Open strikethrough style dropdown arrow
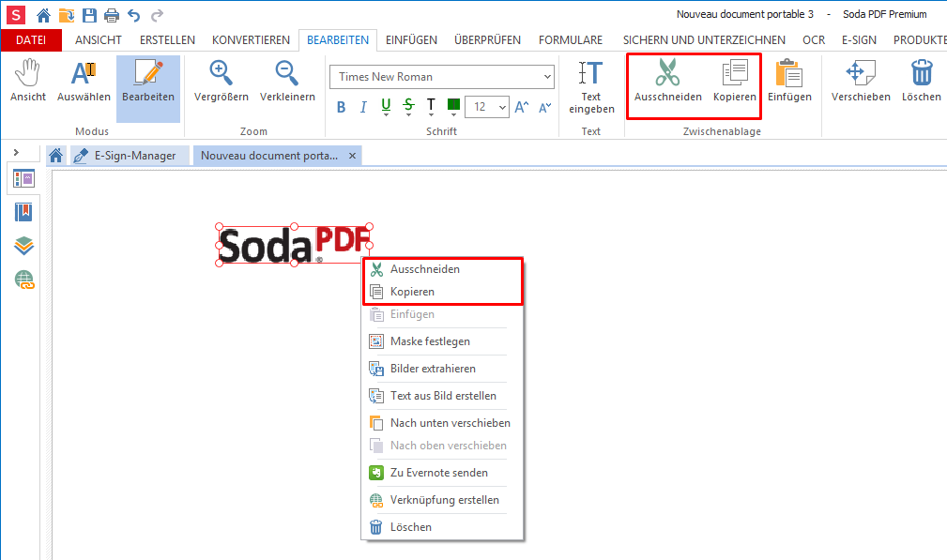 [x=409, y=114]
